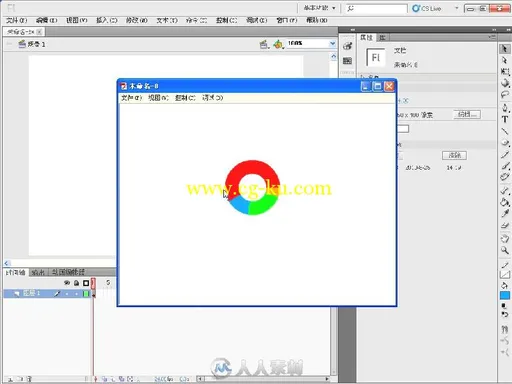512x384 pixels.
Task: Select the Pencil tool
Action: coord(505,154)
